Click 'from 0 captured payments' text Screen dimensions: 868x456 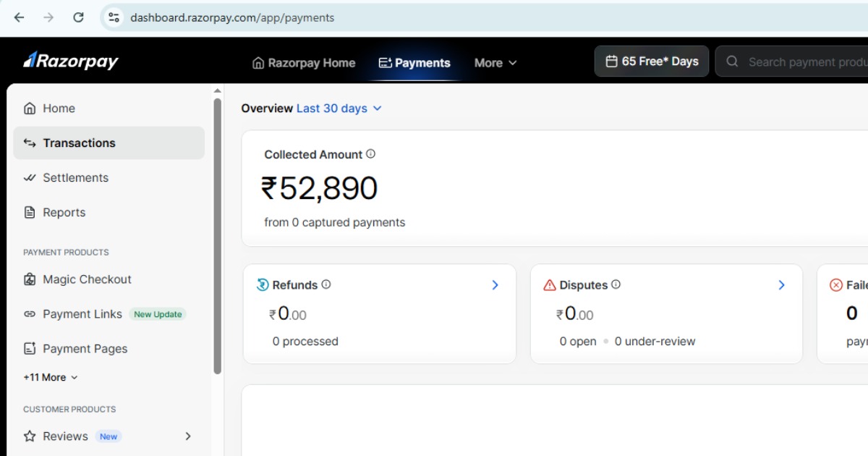pyautogui.click(x=335, y=223)
